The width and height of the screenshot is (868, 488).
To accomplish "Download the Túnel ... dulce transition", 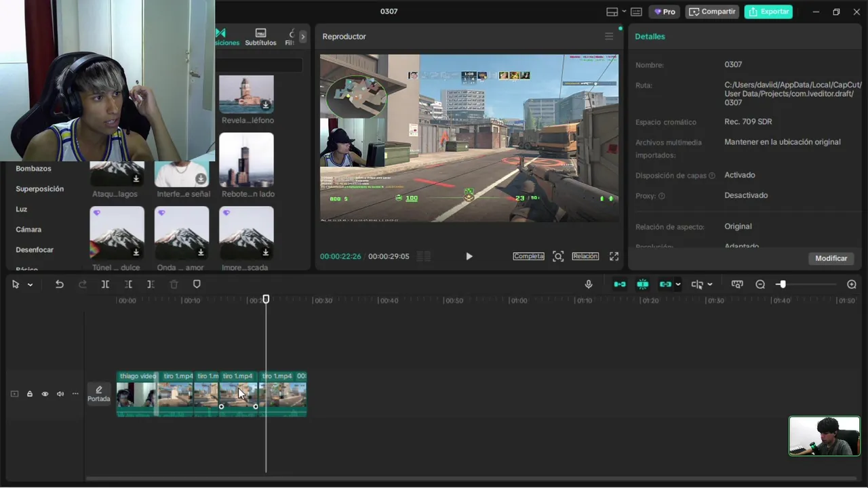I will click(x=136, y=252).
